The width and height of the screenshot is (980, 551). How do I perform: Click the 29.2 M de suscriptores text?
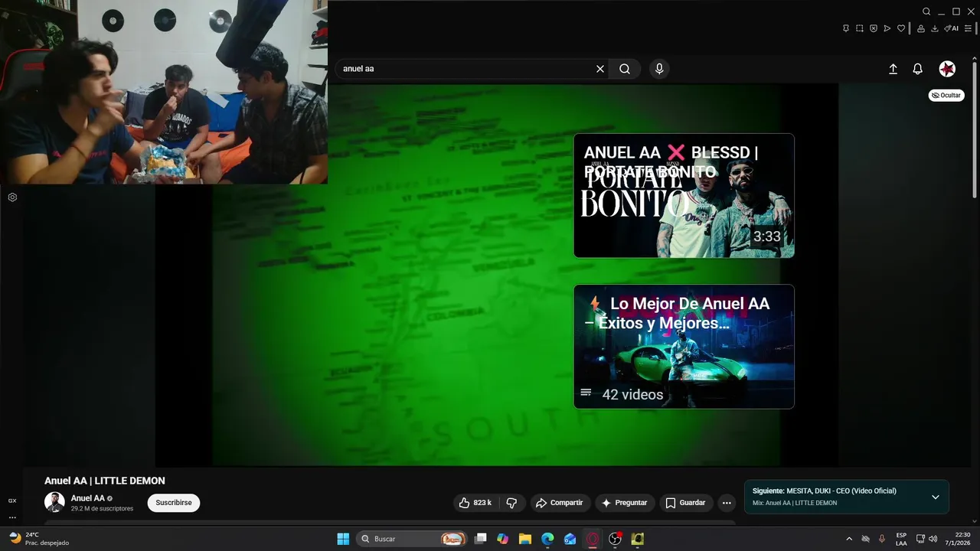(102, 508)
